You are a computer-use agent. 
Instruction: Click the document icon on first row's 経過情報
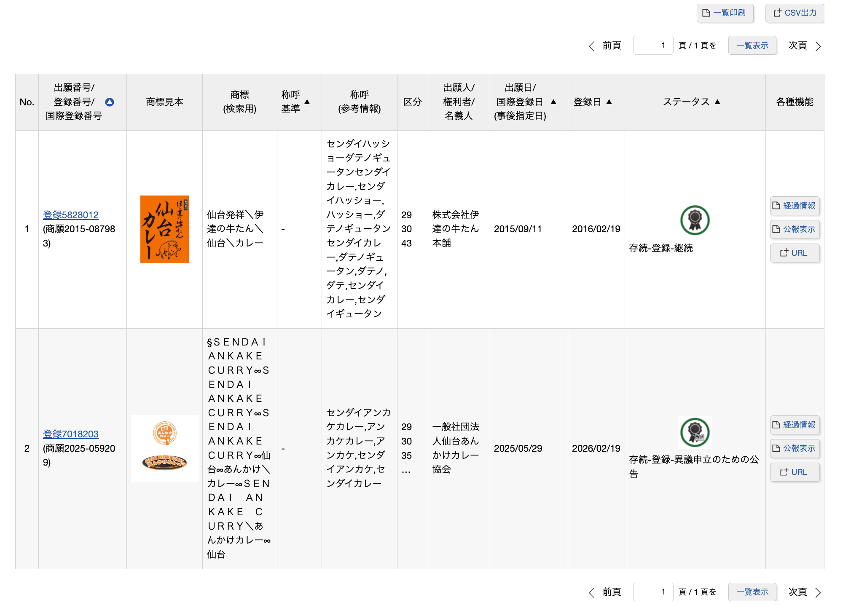pos(776,206)
